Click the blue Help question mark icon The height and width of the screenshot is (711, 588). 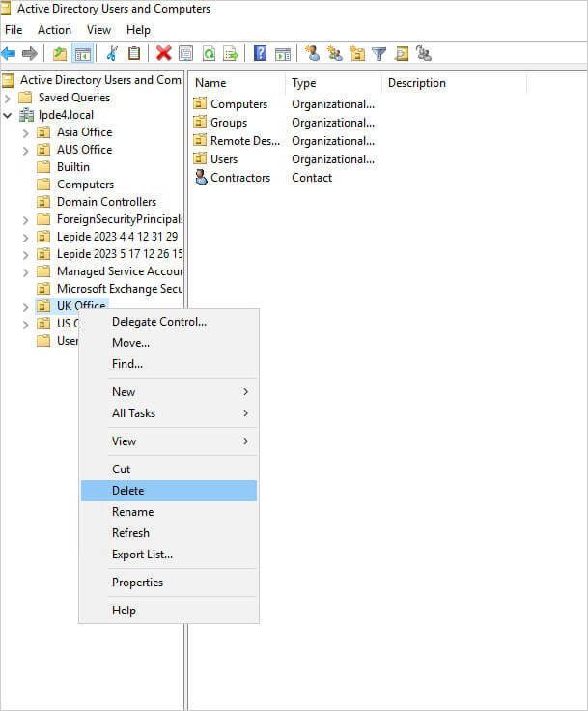(261, 53)
